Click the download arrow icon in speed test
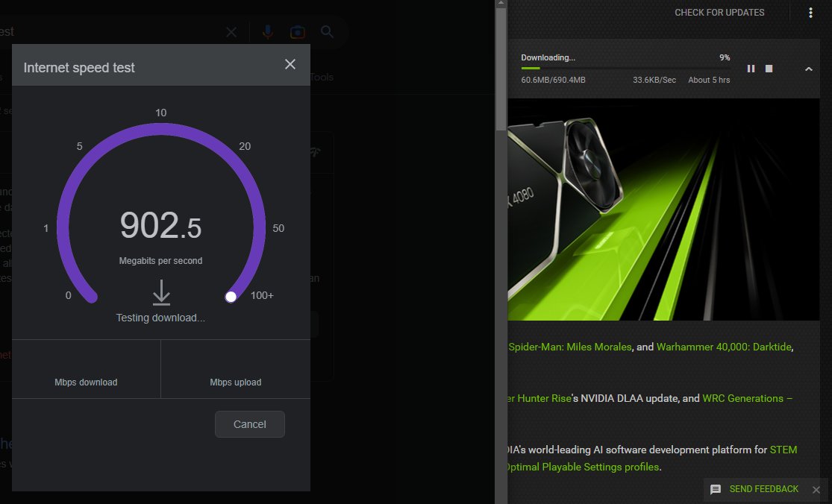The height and width of the screenshot is (504, 832). tap(161, 292)
